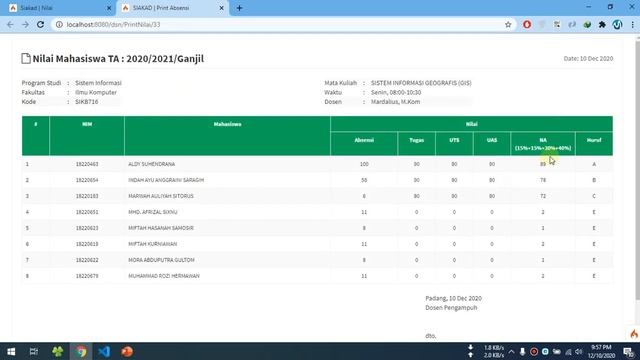Click the name 'MORA ABDUPUTRA GULTOM'
This screenshot has height=360, width=640.
(161, 260)
